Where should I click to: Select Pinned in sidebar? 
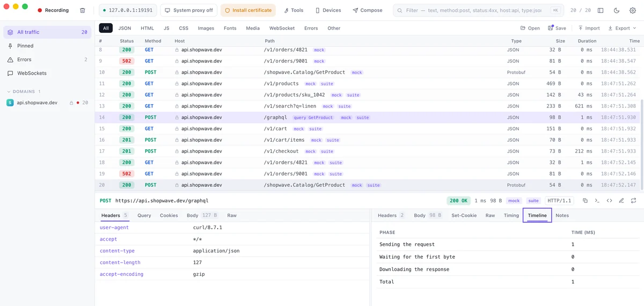point(47,46)
